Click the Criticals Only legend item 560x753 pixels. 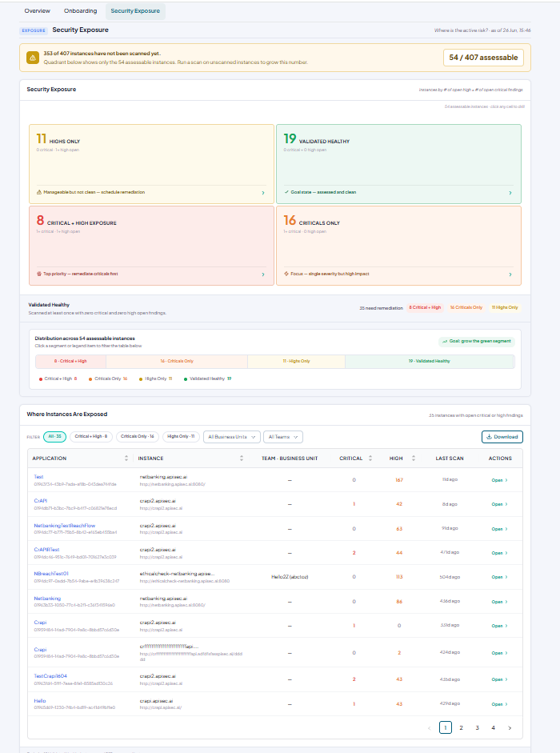point(108,379)
